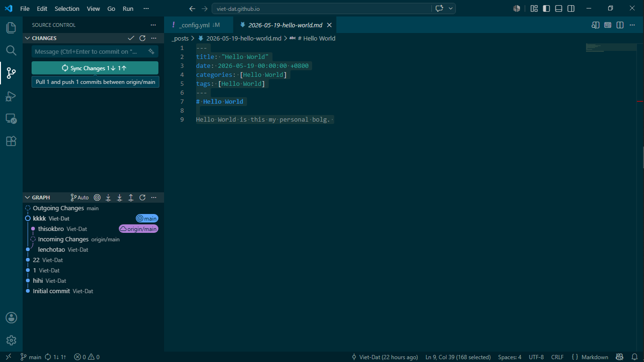Click _posts in the breadcrumb
This screenshot has width=644, height=362.
tap(180, 38)
